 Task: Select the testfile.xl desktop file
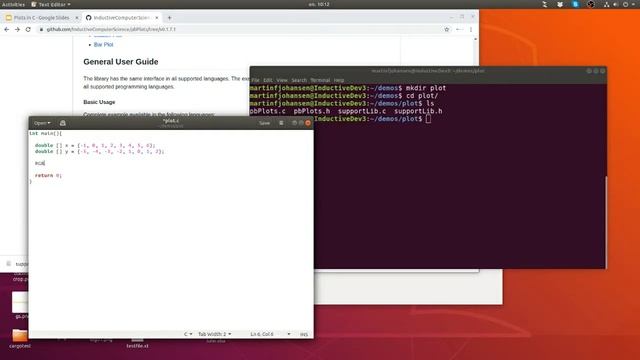click(x=137, y=343)
